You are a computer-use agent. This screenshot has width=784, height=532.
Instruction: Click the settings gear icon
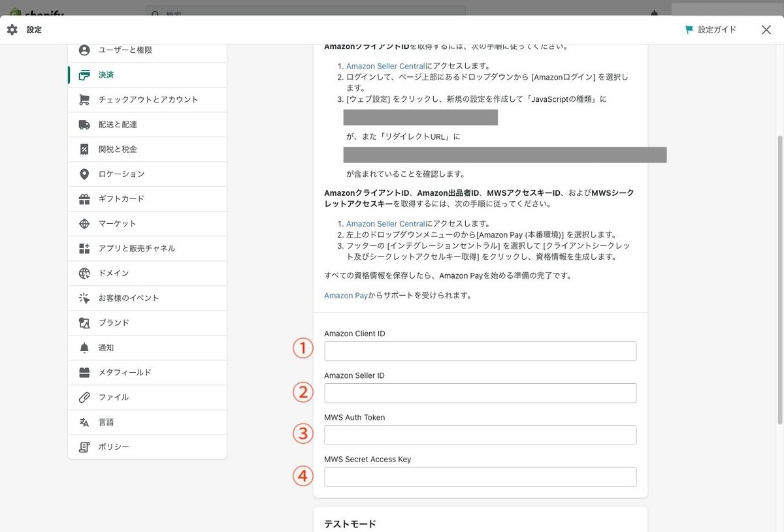(x=12, y=30)
